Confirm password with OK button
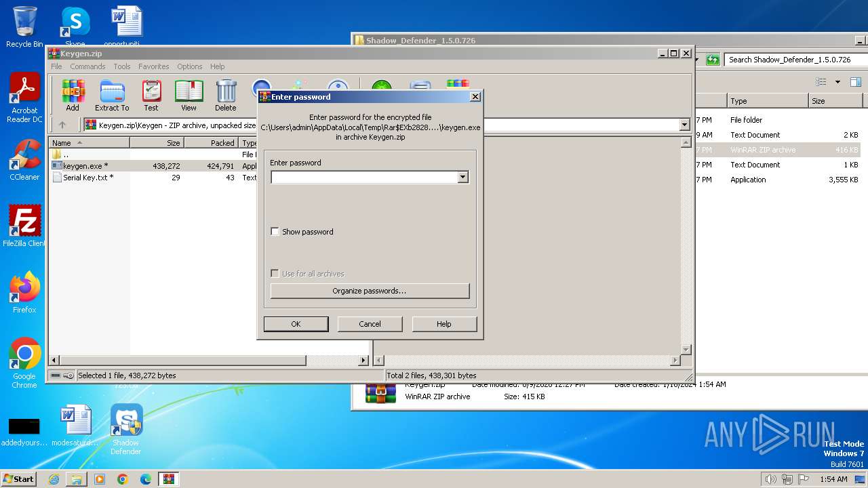Screen dimensions: 868x488 click(296, 324)
